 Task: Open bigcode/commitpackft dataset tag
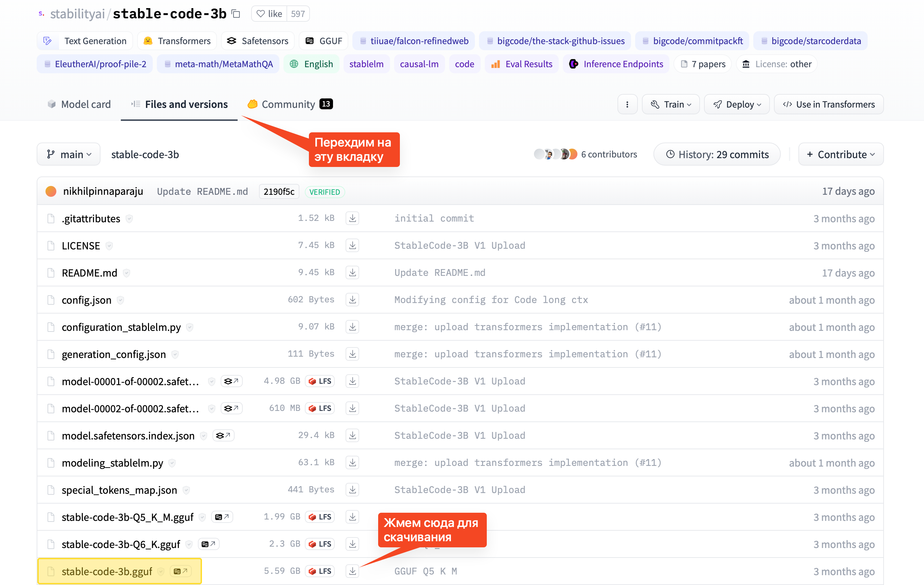point(692,41)
